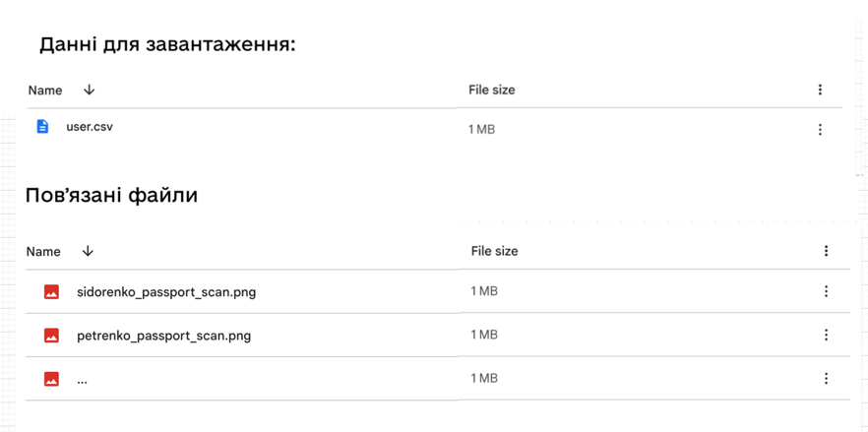
Task: Open the three-dot options for petrenko_passport_scan.png
Action: coord(826,335)
